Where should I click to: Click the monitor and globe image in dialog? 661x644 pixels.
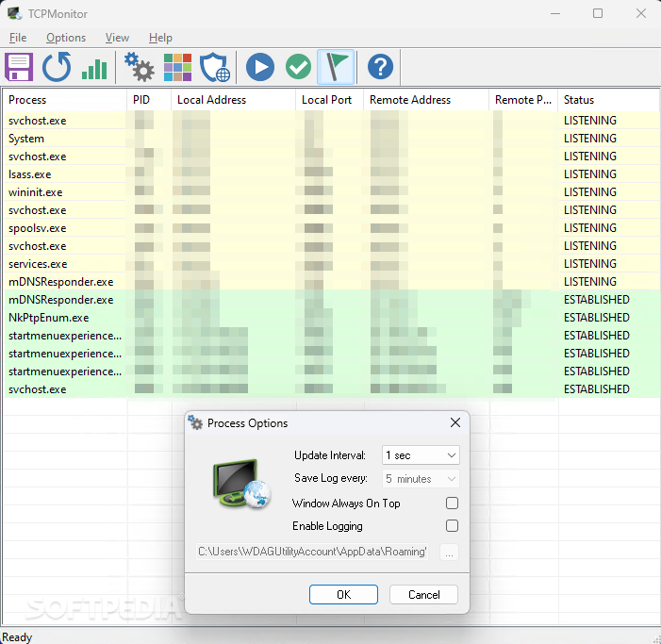[x=241, y=484]
